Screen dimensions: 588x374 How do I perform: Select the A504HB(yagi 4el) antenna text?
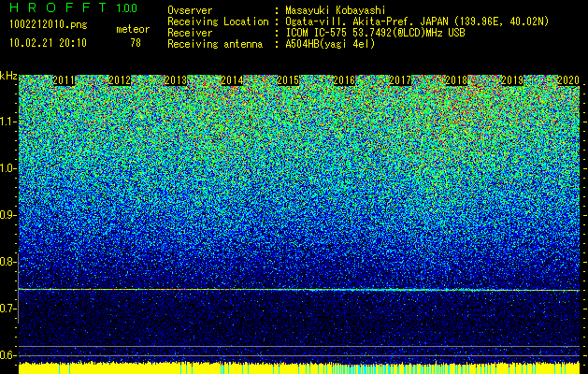coord(330,44)
